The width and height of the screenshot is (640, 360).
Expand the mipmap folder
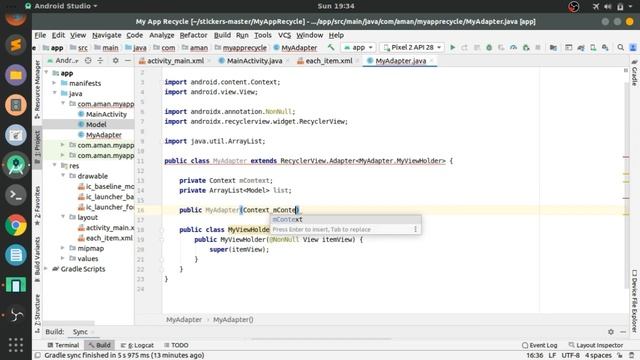pyautogui.click(x=63, y=248)
